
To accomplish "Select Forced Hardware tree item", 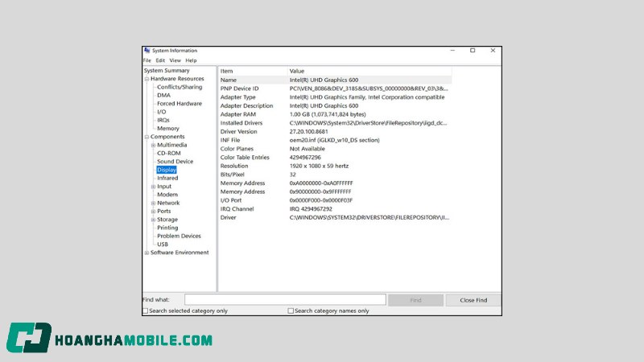I will 180,104.
